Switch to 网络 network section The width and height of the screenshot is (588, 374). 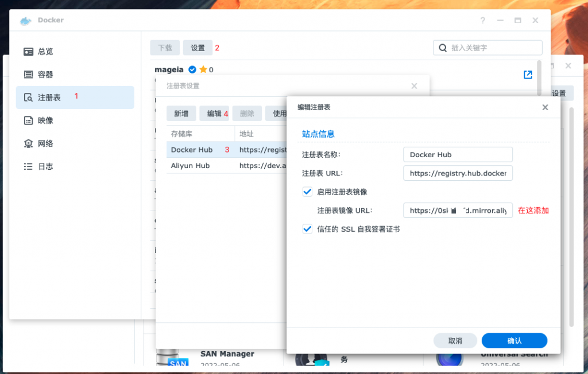pos(75,143)
